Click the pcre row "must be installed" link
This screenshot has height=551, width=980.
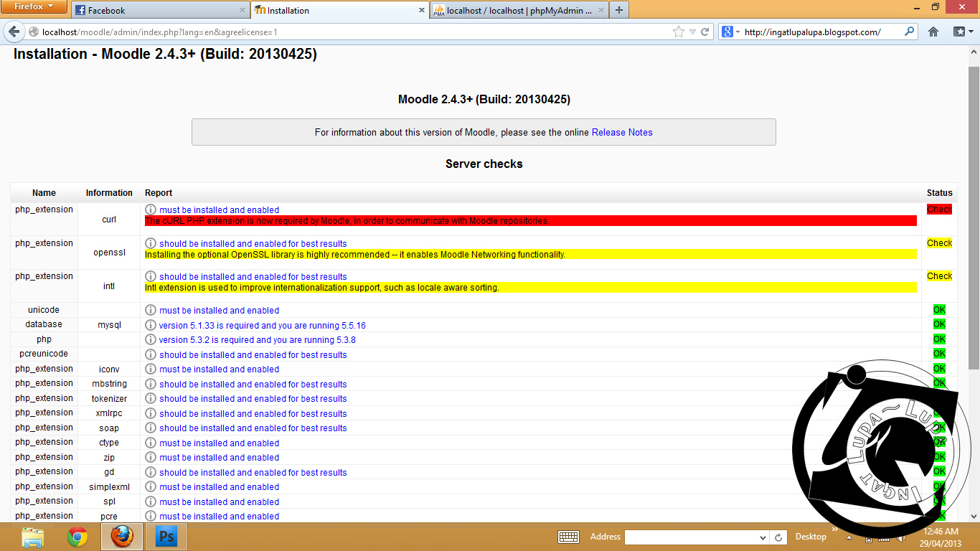[x=220, y=517]
